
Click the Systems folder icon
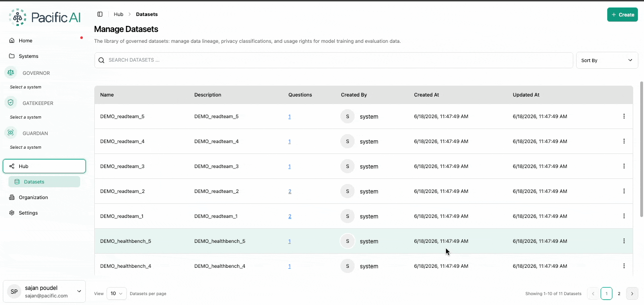12,56
